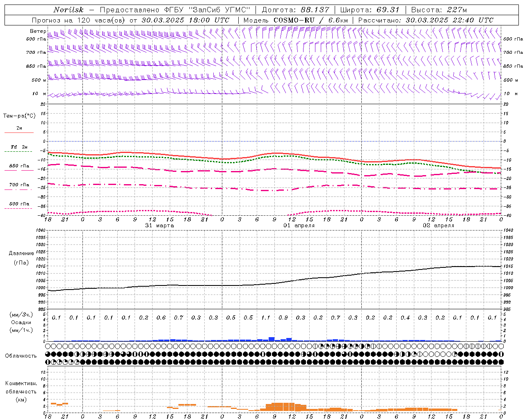Click the 'Рассчитано: 30.03.2025 22:40 UTC' text
Screen dimensions: 525x420
426,20
